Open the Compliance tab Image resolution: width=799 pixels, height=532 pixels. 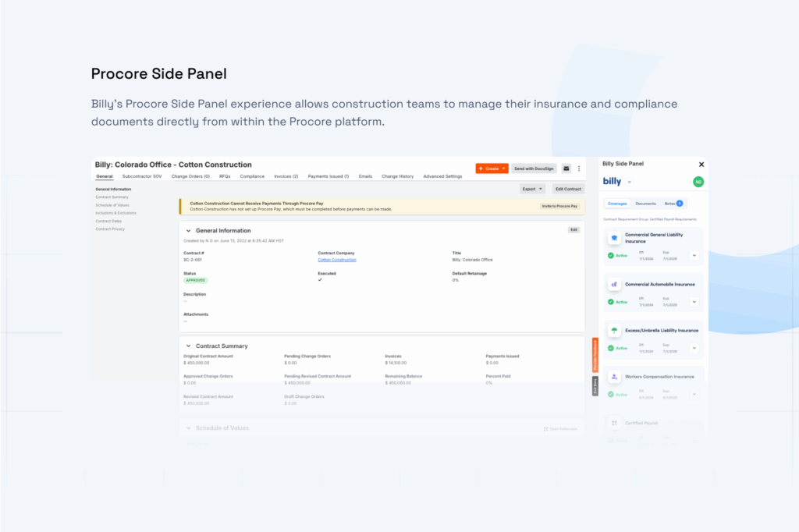pyautogui.click(x=252, y=176)
